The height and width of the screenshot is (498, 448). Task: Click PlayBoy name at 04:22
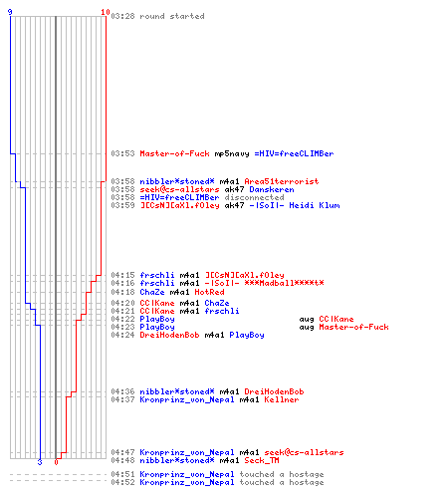(157, 319)
